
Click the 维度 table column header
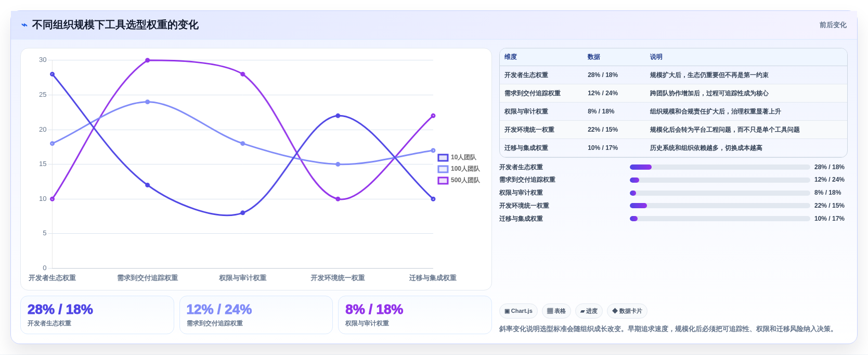(x=511, y=57)
